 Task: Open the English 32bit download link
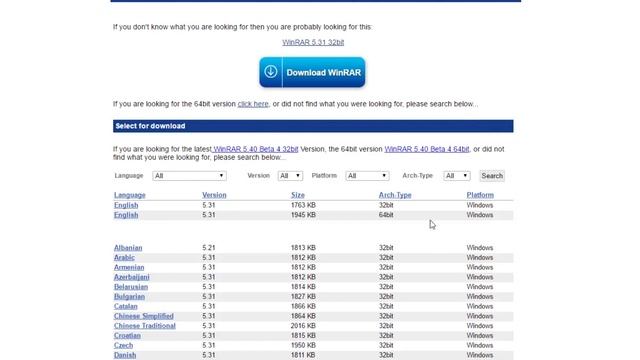coord(126,205)
